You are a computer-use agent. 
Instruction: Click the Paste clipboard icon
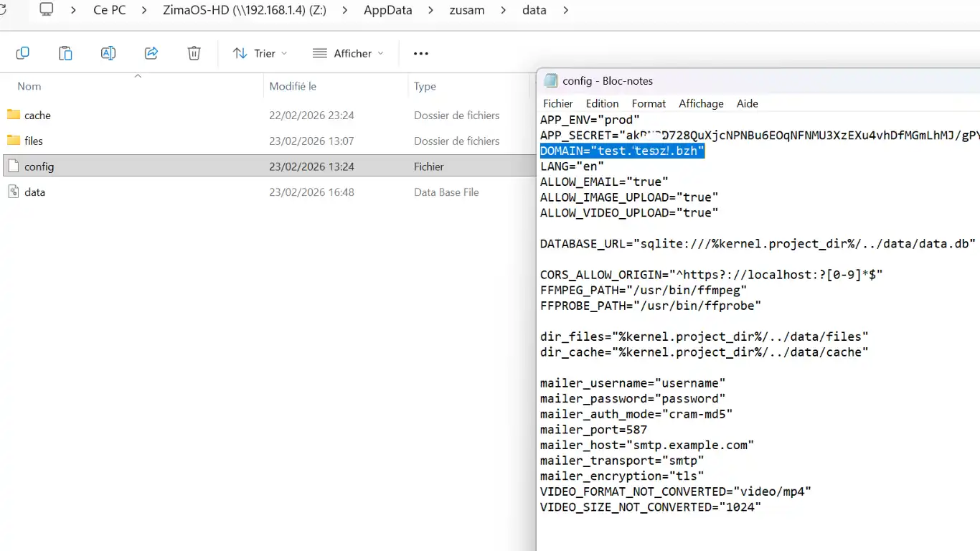[65, 53]
